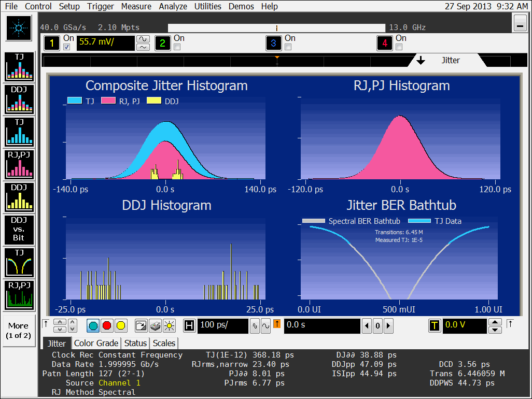Click the red Stop acquisition button
The width and height of the screenshot is (532, 399).
pos(107,326)
